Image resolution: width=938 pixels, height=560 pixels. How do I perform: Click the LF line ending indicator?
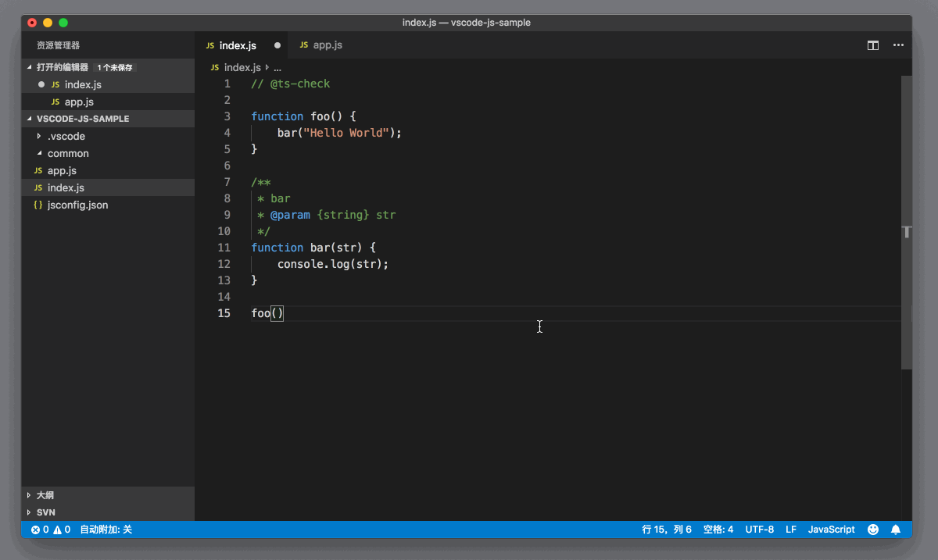(x=790, y=529)
